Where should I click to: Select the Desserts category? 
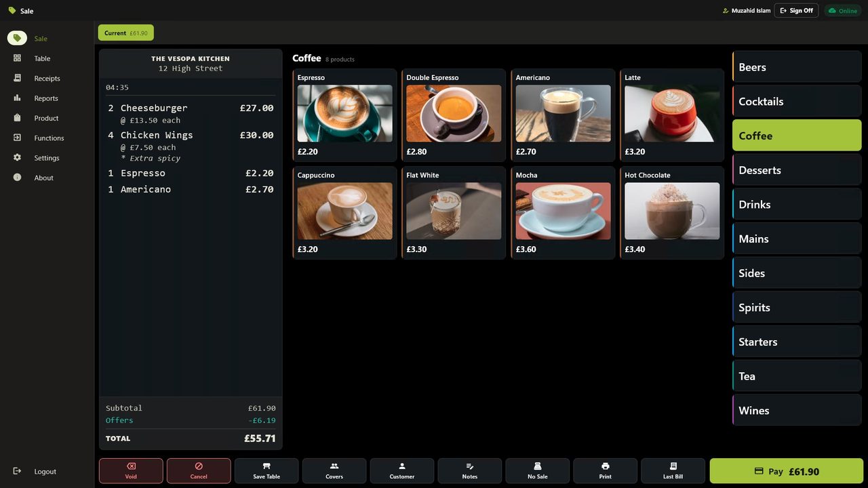tap(797, 170)
